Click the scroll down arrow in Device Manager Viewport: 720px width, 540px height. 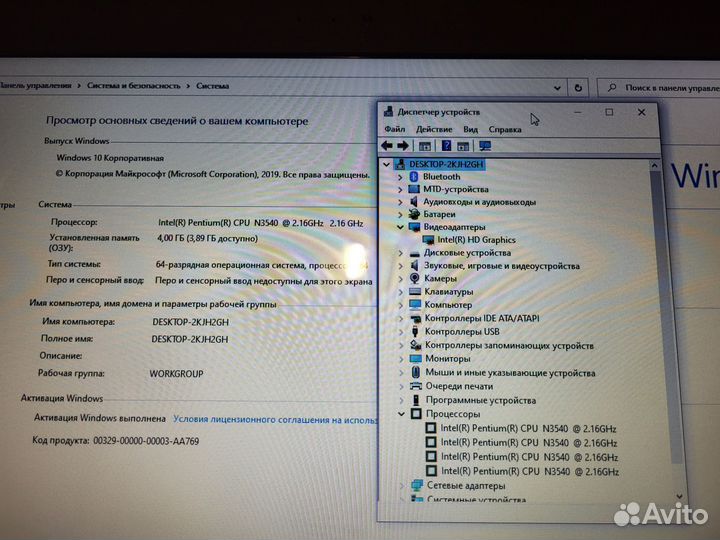point(679,496)
